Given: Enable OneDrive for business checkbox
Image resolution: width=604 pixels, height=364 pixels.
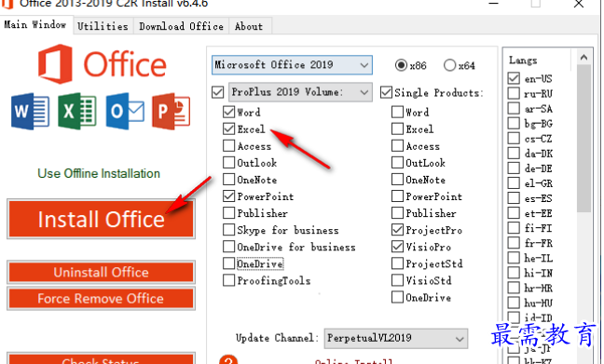Looking at the screenshot, I should coord(228,247).
